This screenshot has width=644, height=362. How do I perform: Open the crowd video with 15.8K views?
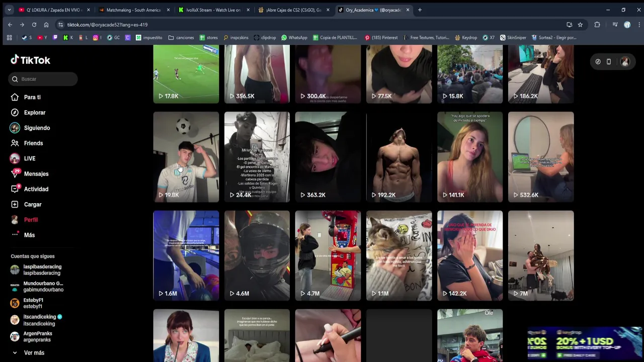point(470,74)
